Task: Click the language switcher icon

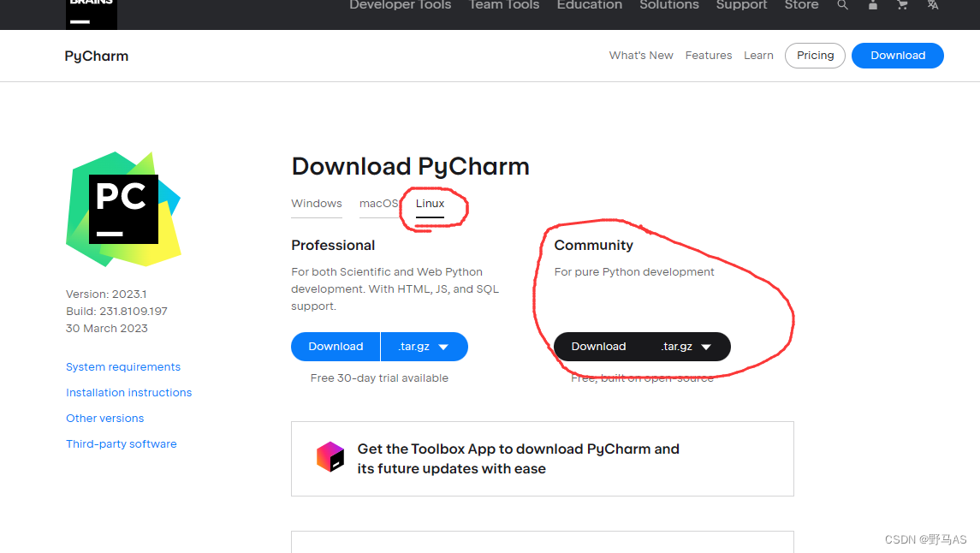Action: [931, 5]
